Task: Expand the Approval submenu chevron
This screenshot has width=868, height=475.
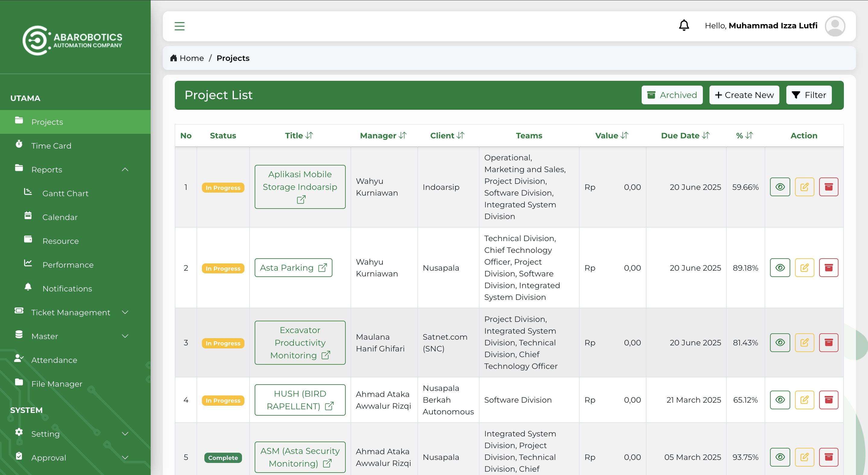Action: pos(125,458)
